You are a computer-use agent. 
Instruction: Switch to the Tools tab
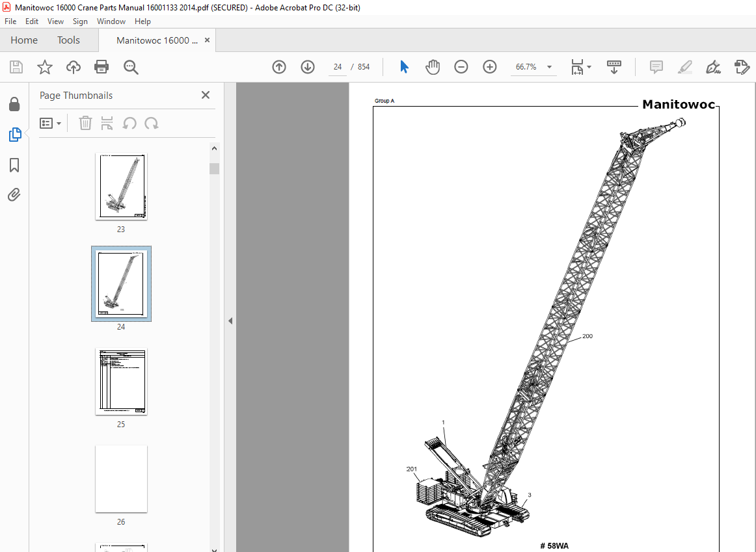click(68, 40)
